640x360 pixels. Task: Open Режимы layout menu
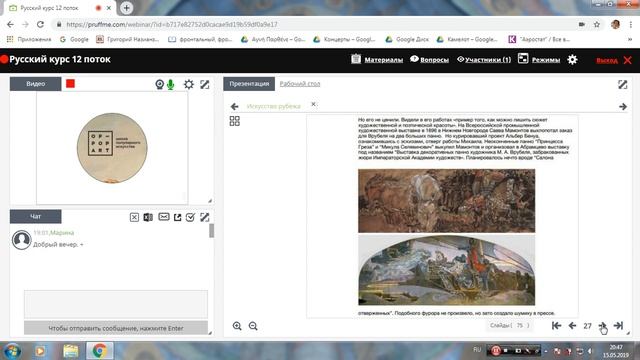(x=539, y=60)
